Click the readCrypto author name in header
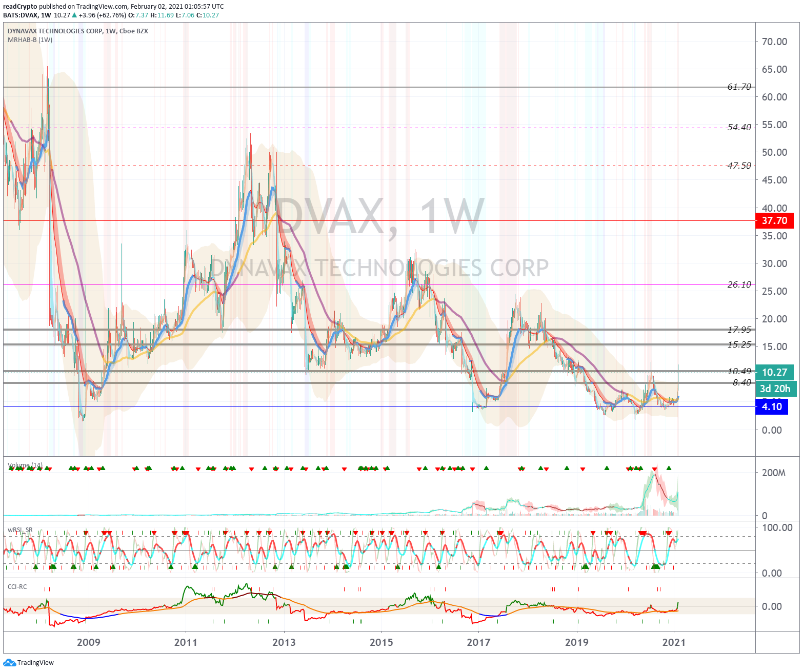This screenshot has width=803, height=672. pos(20,7)
